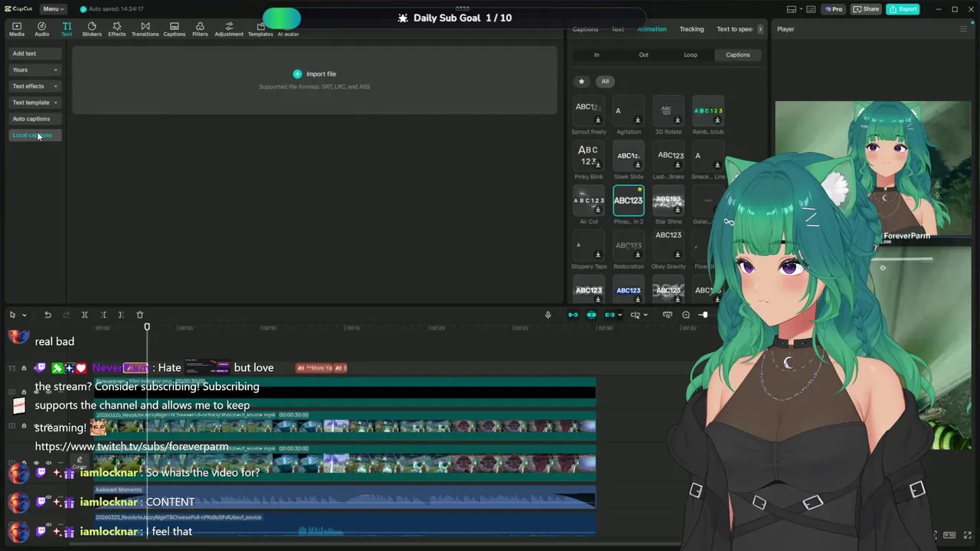The image size is (980, 551).
Task: Click the All filter chip
Action: pyautogui.click(x=605, y=81)
